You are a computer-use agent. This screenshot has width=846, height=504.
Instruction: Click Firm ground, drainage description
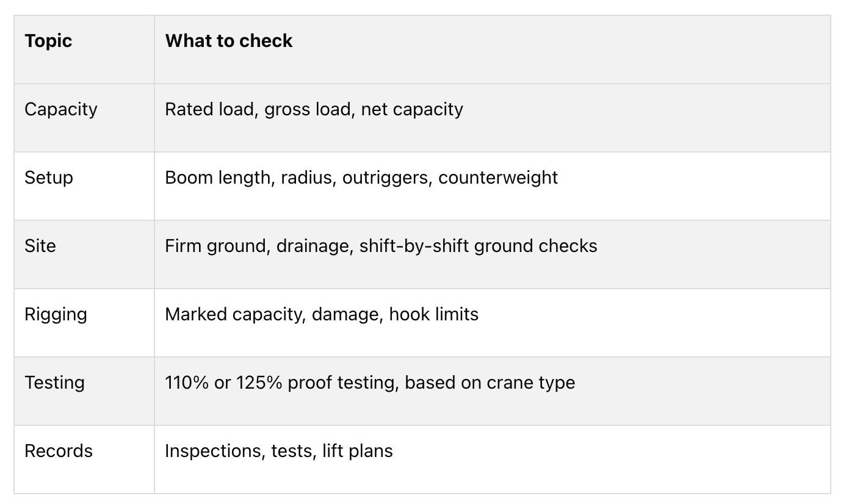[259, 246]
